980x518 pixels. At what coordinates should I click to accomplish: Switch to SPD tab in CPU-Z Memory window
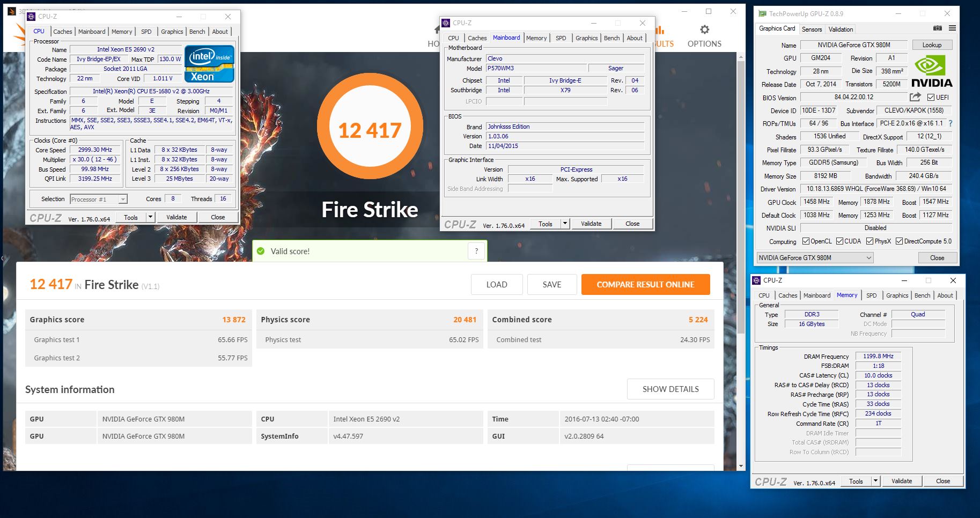coord(872,295)
